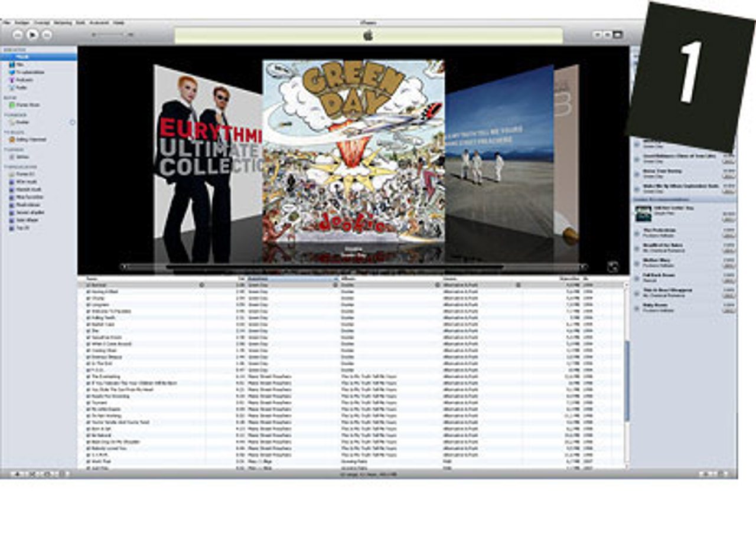Uncheck the Basket Case track checkbox

click(89, 324)
